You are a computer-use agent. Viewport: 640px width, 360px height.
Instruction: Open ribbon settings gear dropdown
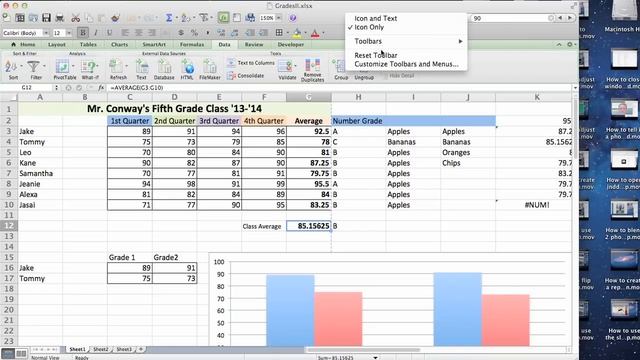571,44
